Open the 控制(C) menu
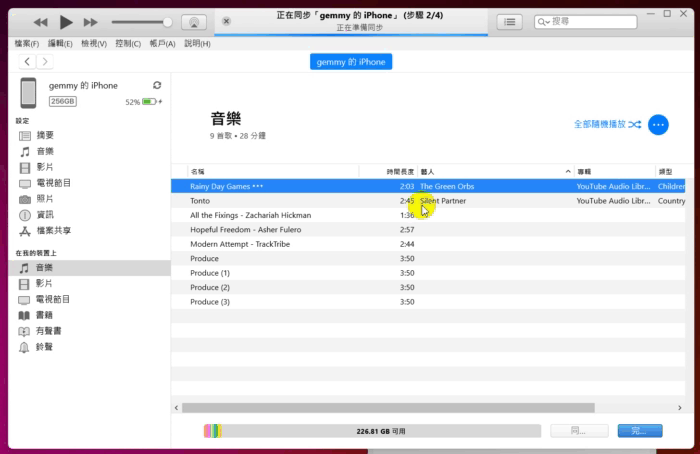700x454 pixels. [x=128, y=44]
